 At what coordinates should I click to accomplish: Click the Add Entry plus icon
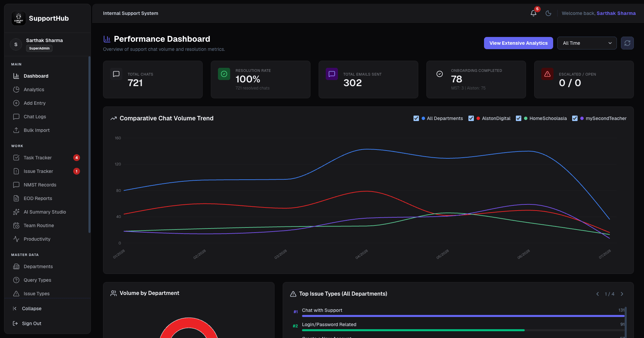[16, 103]
